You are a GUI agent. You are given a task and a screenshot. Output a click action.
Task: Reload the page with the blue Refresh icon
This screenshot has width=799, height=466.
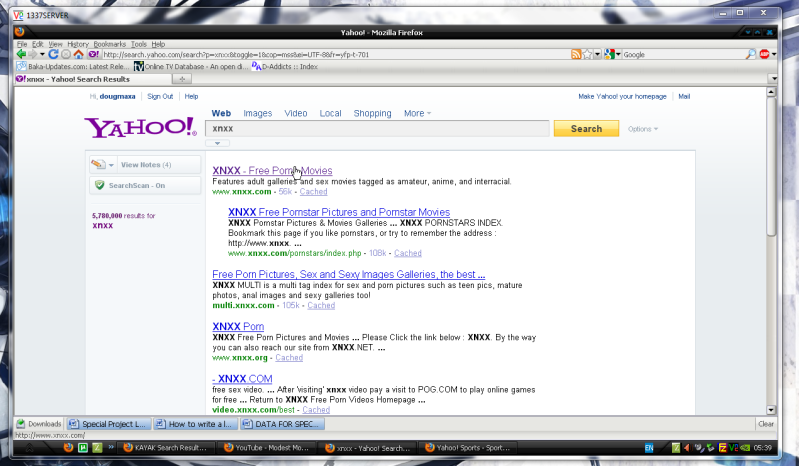pyautogui.click(x=54, y=54)
